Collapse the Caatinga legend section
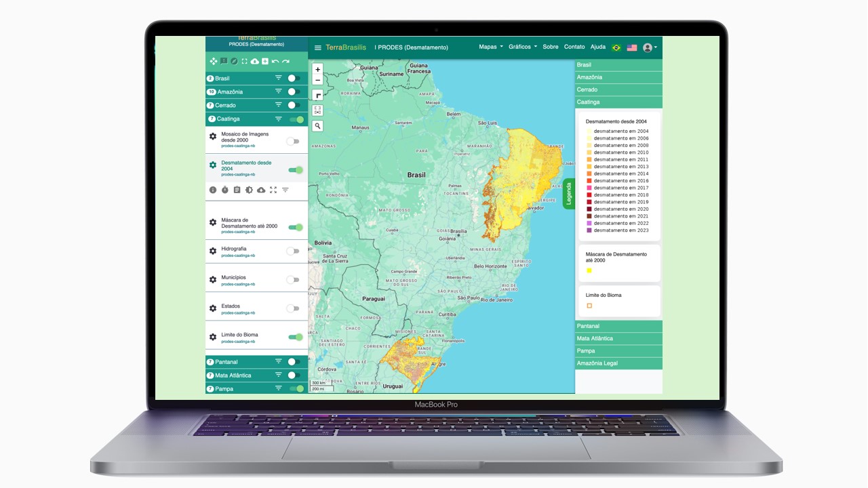Screen dimensions: 868x488 click(x=618, y=102)
